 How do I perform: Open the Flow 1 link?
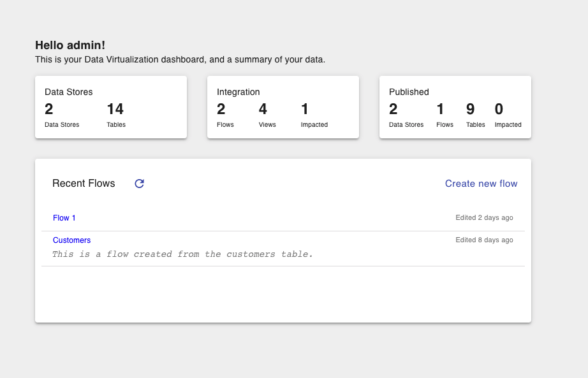64,218
